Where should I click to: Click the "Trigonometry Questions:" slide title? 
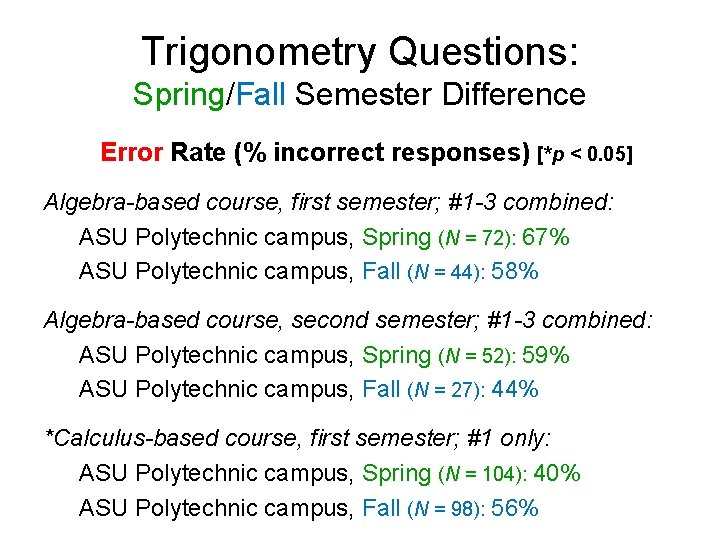click(360, 50)
